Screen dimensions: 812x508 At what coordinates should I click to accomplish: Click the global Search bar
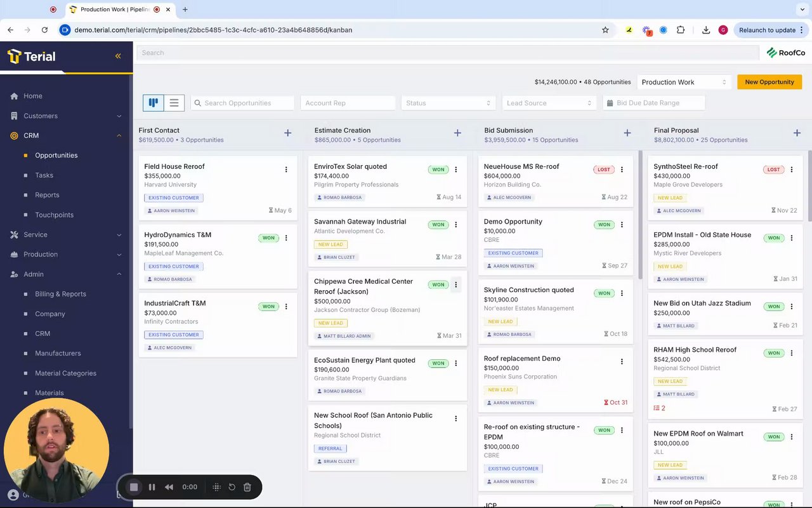[448, 53]
